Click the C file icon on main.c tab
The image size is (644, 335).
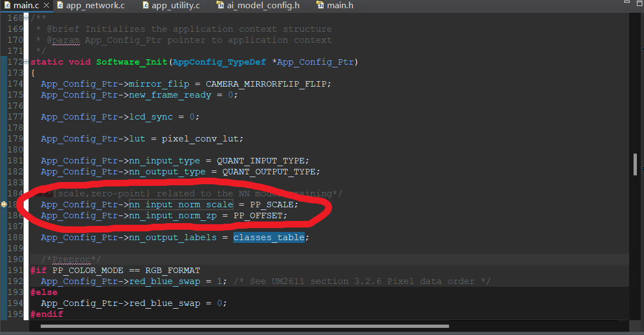pos(8,5)
